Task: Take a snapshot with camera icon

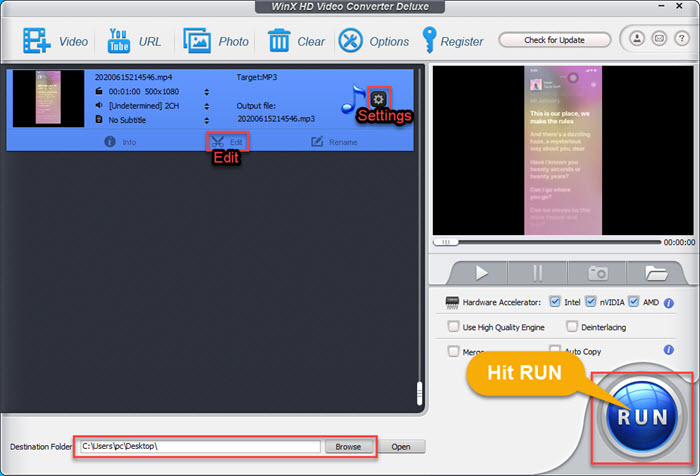Action: tap(597, 273)
